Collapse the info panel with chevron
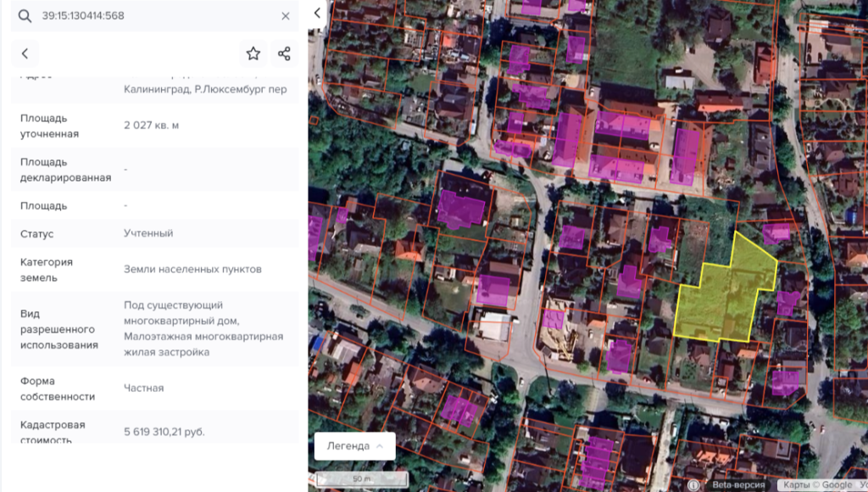 (317, 14)
